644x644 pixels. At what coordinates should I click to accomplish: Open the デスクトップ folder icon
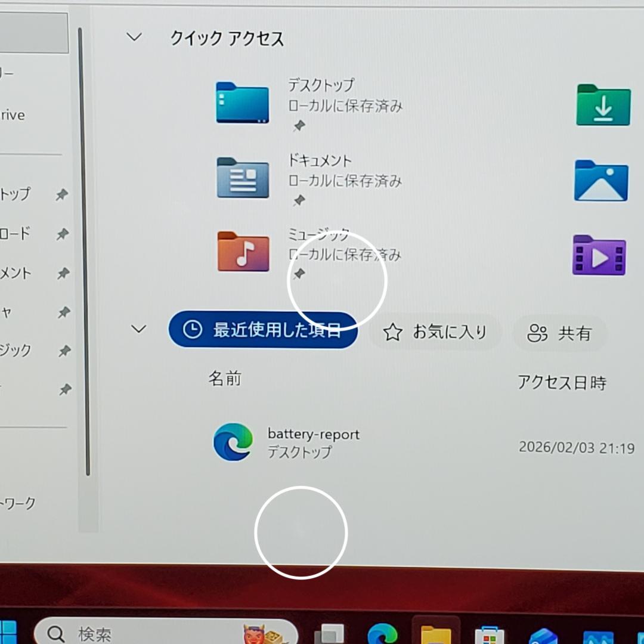tap(242, 103)
